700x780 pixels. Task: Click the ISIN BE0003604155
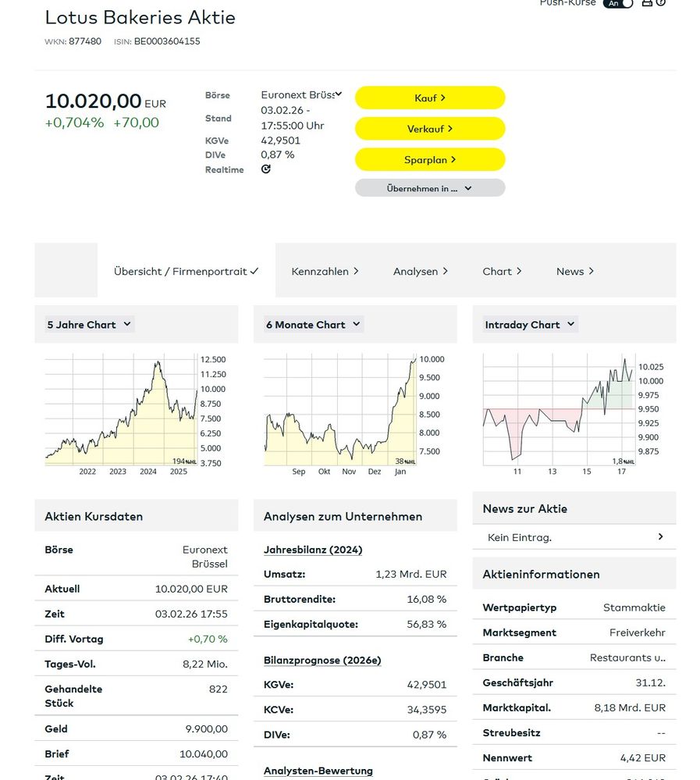coord(167,41)
